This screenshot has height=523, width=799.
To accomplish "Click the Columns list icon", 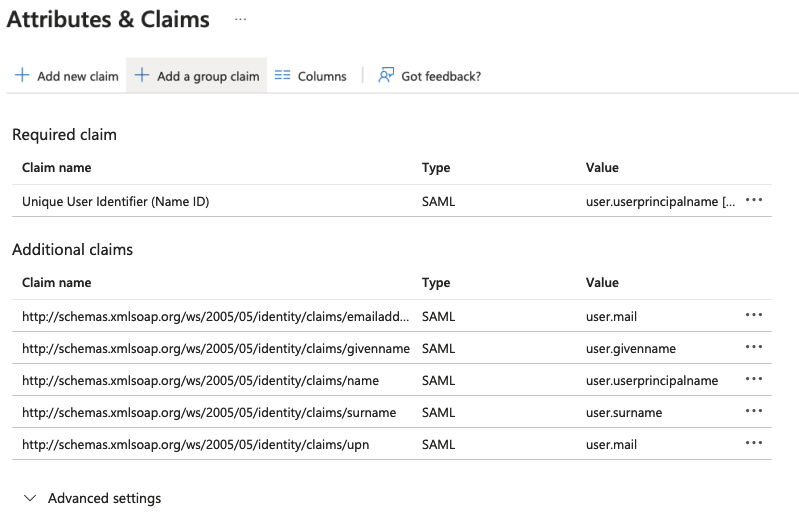I will tap(282, 76).
